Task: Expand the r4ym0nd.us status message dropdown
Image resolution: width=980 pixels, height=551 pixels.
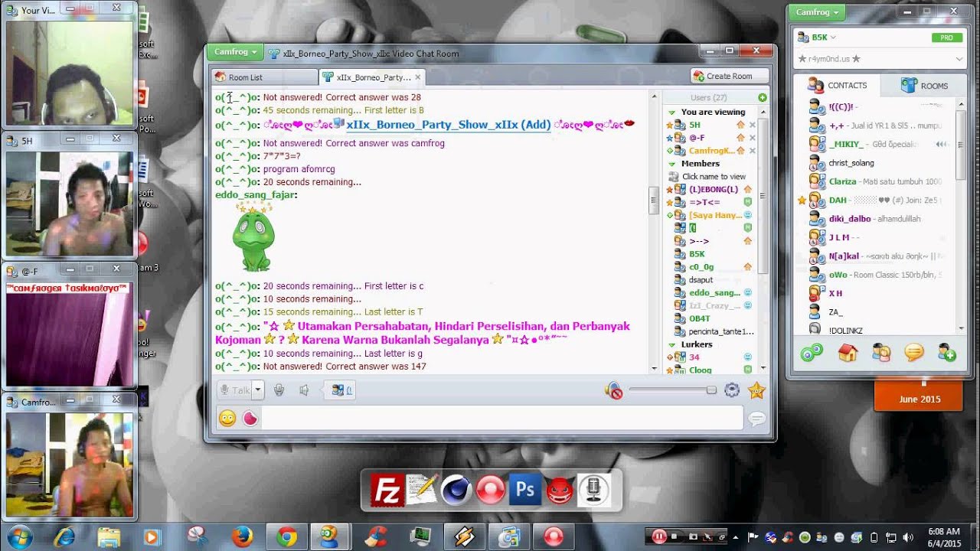Action: point(959,59)
